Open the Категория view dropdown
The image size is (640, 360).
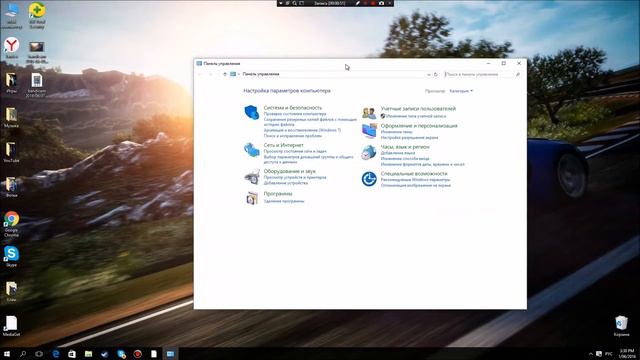(x=461, y=91)
